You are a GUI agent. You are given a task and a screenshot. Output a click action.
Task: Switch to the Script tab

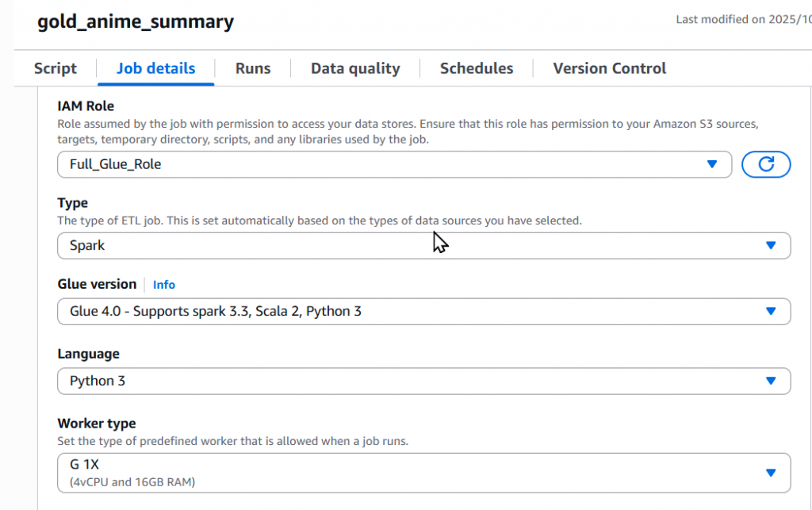click(x=56, y=68)
